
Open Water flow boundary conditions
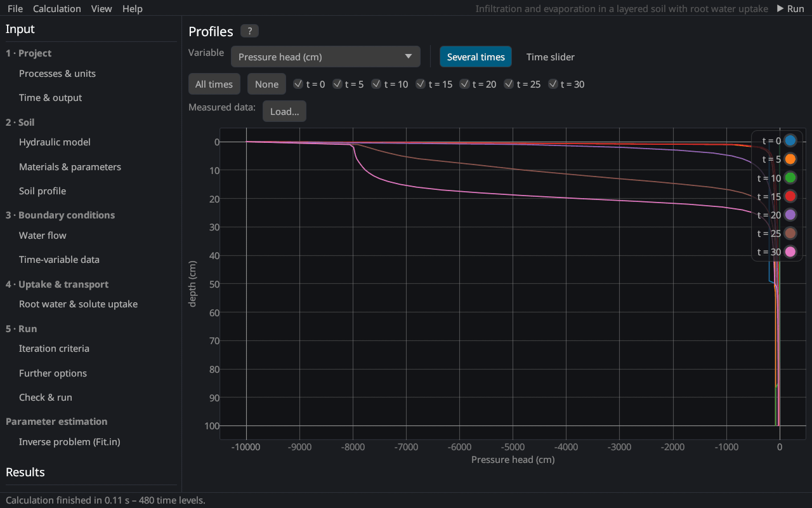(x=43, y=236)
